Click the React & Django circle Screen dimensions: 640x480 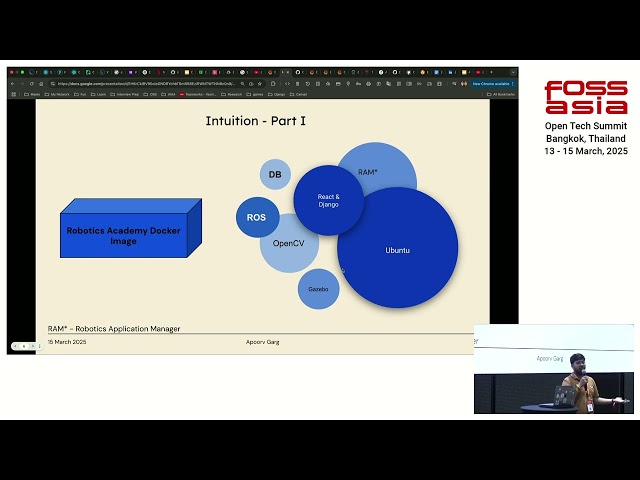click(x=329, y=200)
